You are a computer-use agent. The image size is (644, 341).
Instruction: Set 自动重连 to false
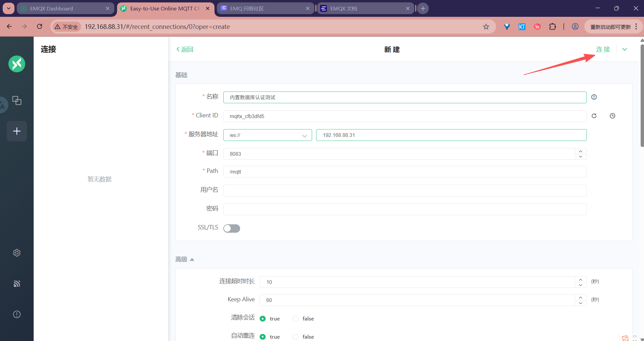(295, 337)
